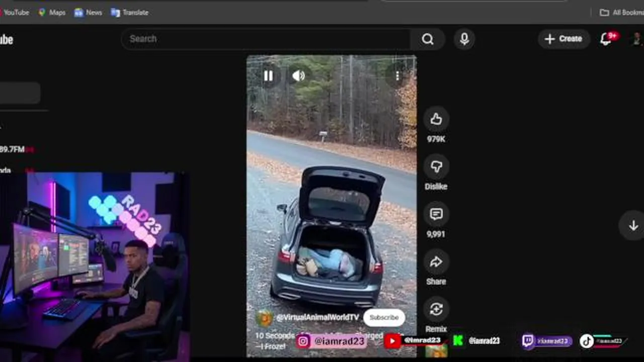This screenshot has height=362, width=644.
Task: Click the VirtualAnimalWorldTV channel avatar
Action: [x=264, y=318]
